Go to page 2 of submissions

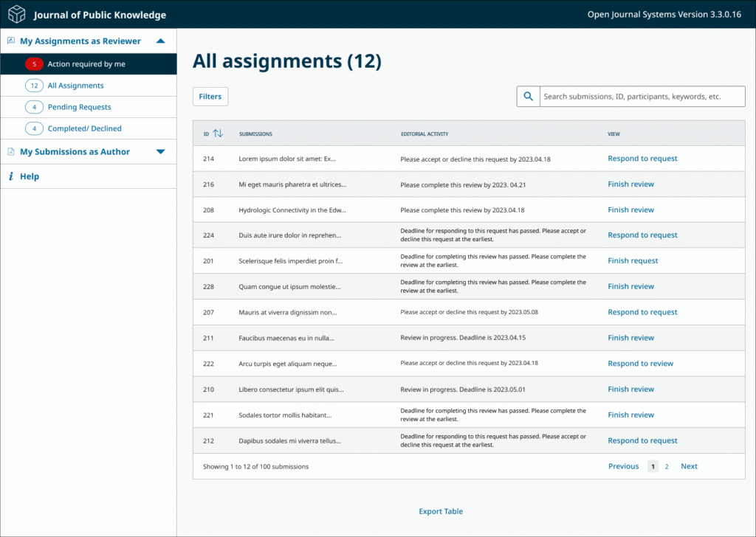coord(667,466)
